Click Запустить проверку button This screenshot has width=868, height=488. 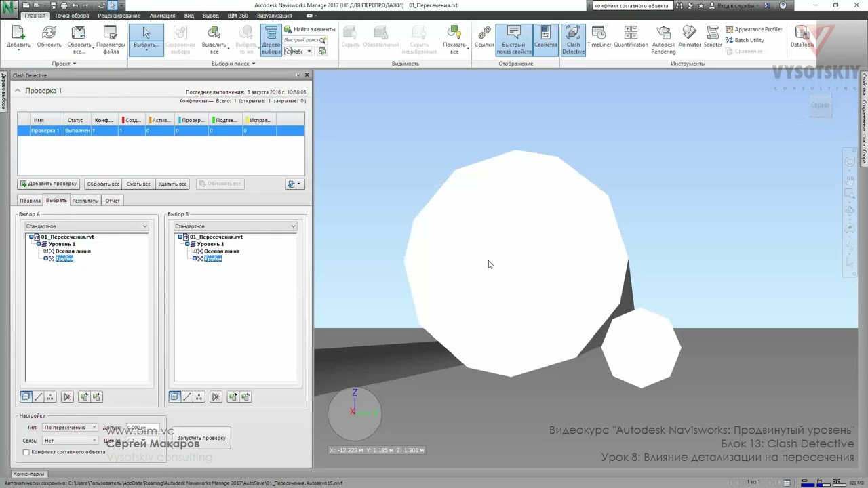(201, 438)
